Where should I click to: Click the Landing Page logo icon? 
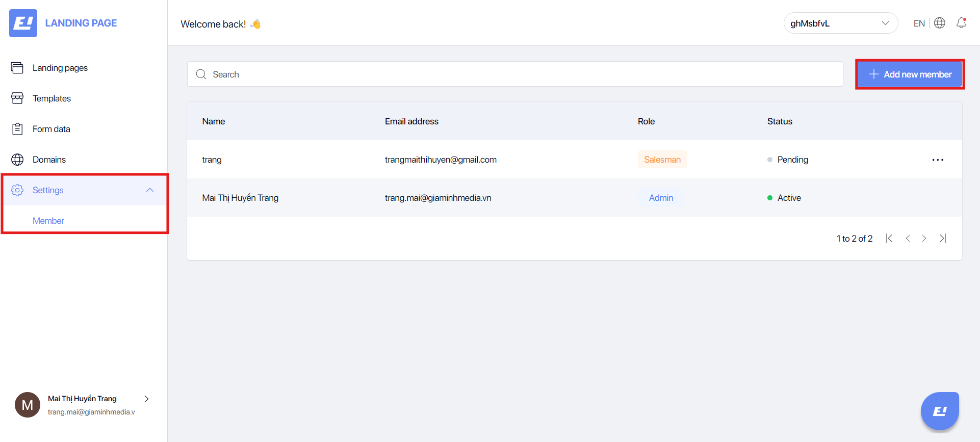(23, 23)
